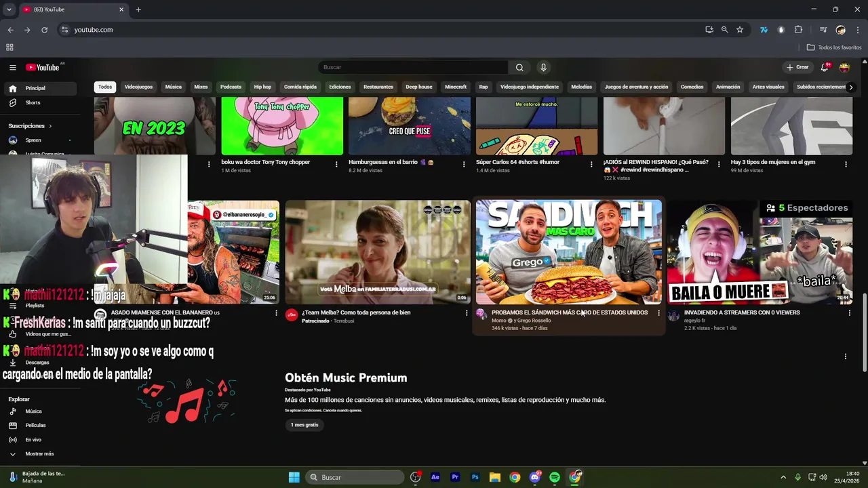This screenshot has width=868, height=488.
Task: Click the Crear button
Action: coord(797,67)
